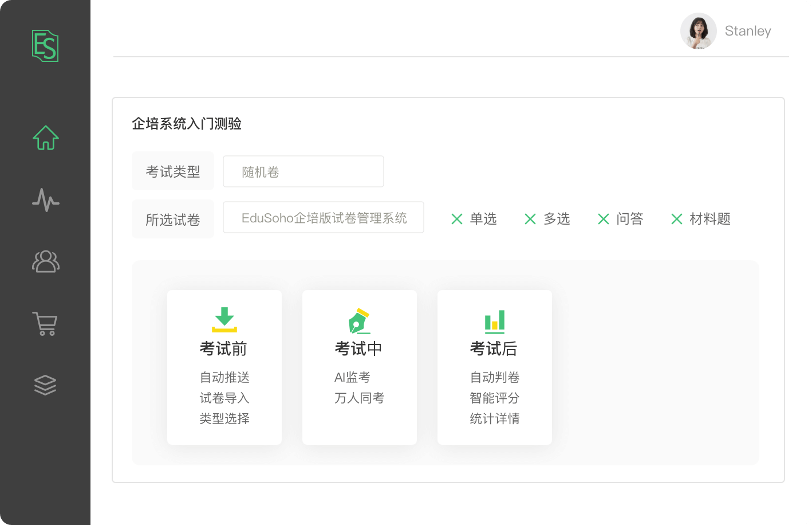Open the 随机卷 exam type selector

coord(303,171)
